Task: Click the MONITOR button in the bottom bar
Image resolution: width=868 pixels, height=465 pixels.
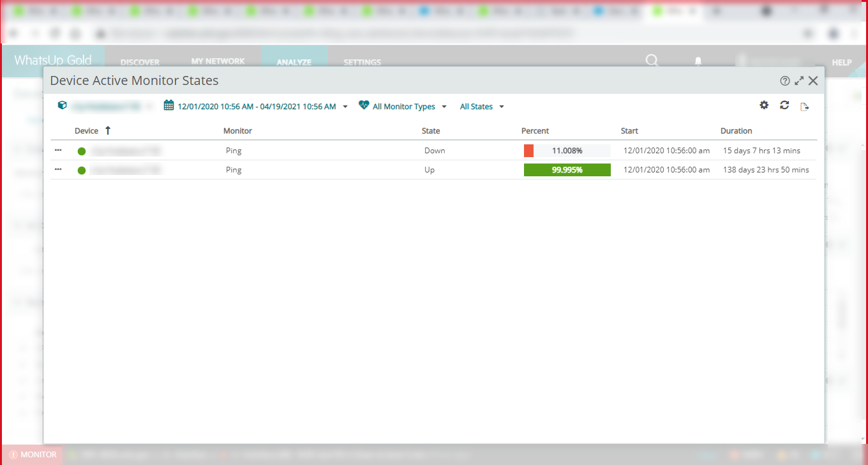Action: pyautogui.click(x=33, y=455)
